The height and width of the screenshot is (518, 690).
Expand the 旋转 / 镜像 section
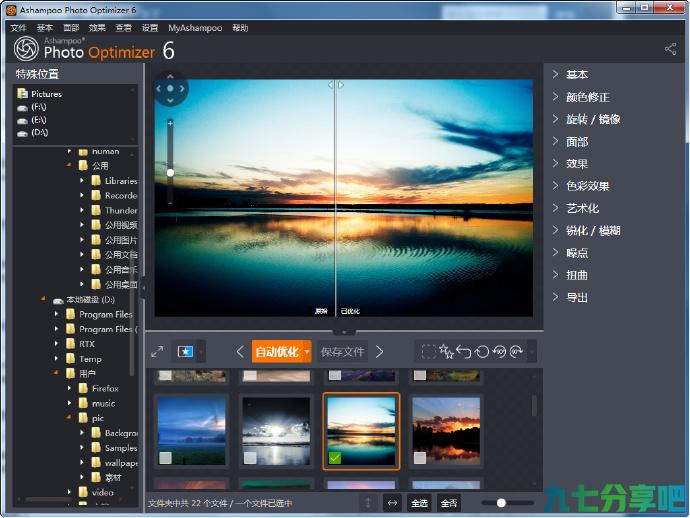pos(587,119)
